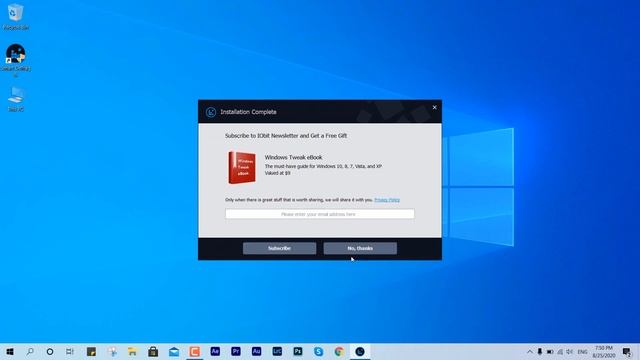
Task: Launch Photoshop from the taskbar
Action: click(x=298, y=351)
